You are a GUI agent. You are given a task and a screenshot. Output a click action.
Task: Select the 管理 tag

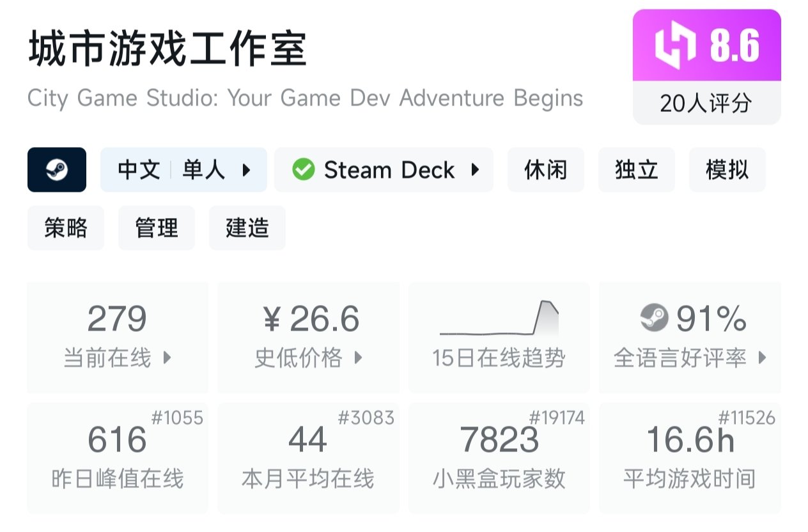coord(157,228)
